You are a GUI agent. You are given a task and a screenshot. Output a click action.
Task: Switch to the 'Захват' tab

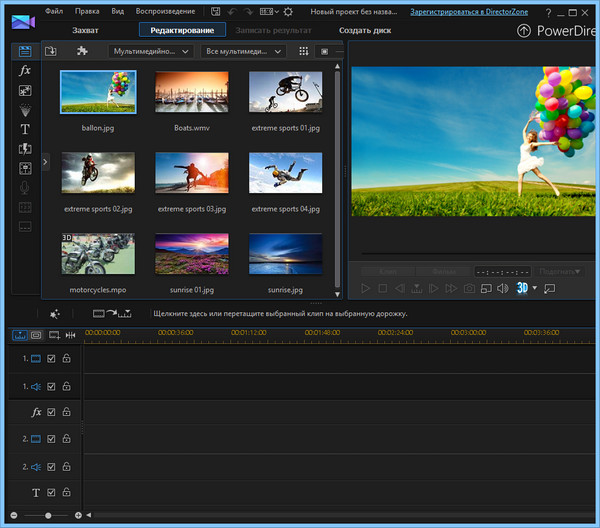click(86, 30)
